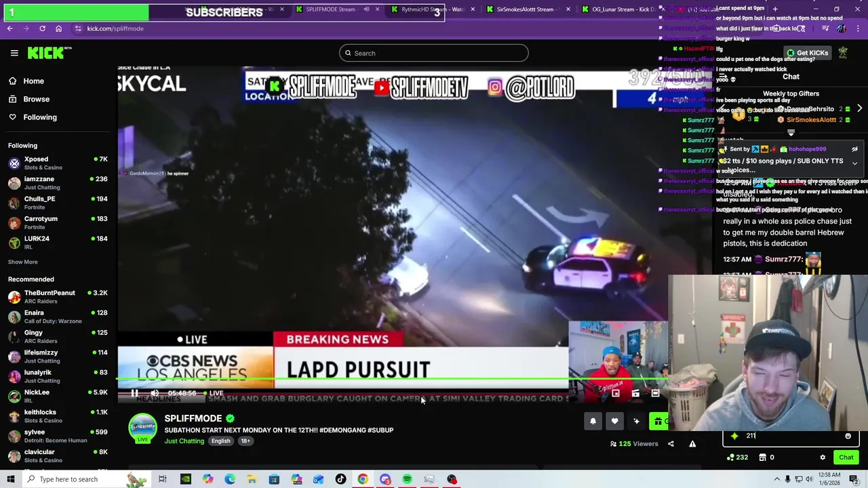This screenshot has height=488, width=868.
Task: Open Spotify from the taskbar
Action: click(x=407, y=479)
